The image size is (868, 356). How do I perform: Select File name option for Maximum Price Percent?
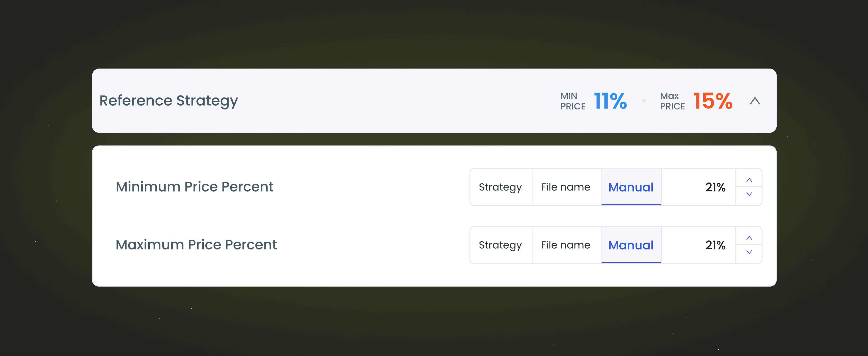tap(566, 245)
